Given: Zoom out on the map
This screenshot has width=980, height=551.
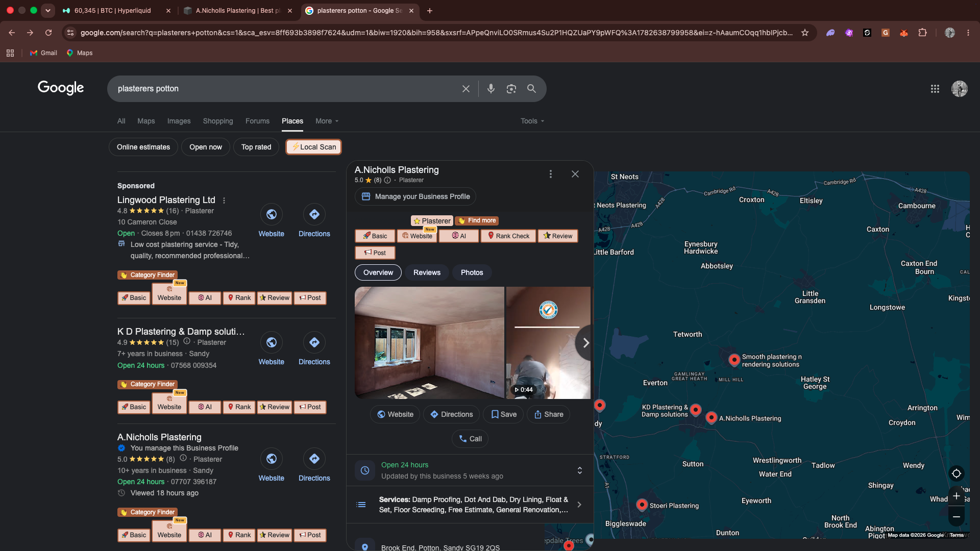Looking at the screenshot, I should pyautogui.click(x=957, y=517).
